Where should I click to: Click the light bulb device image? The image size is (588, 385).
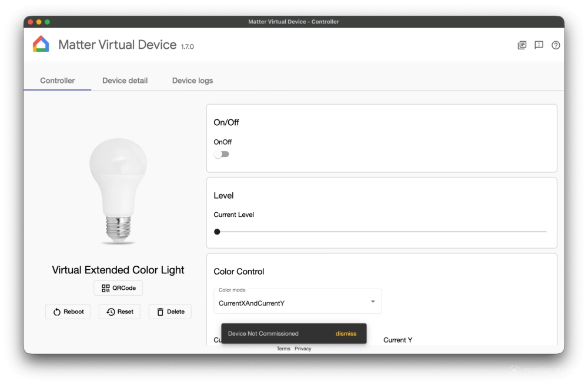tap(118, 191)
